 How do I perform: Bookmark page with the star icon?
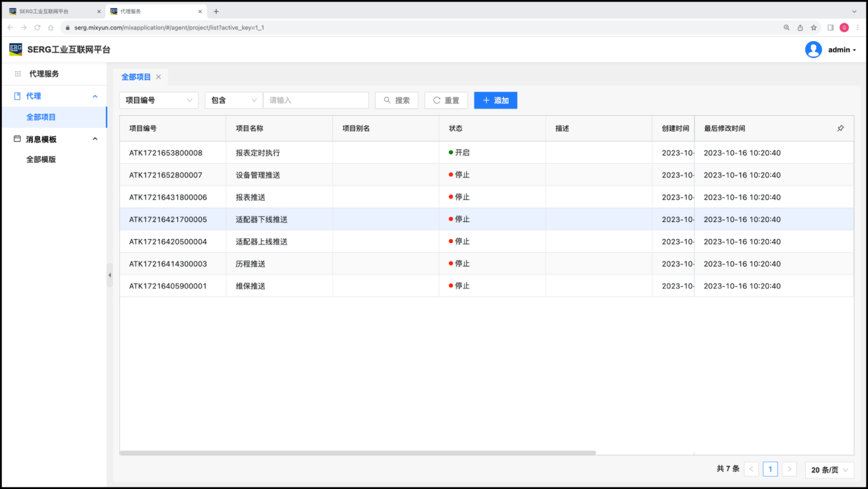point(814,27)
